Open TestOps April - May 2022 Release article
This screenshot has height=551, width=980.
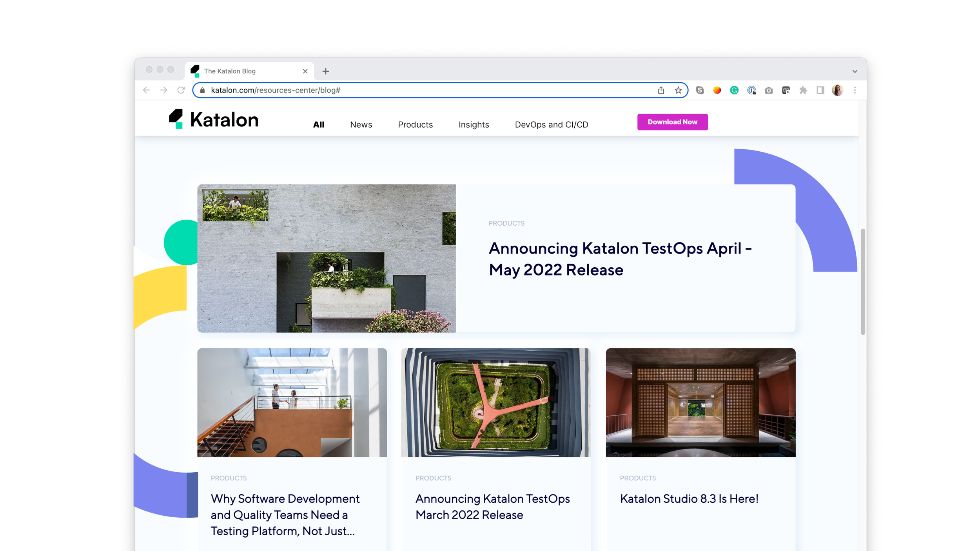coord(620,259)
